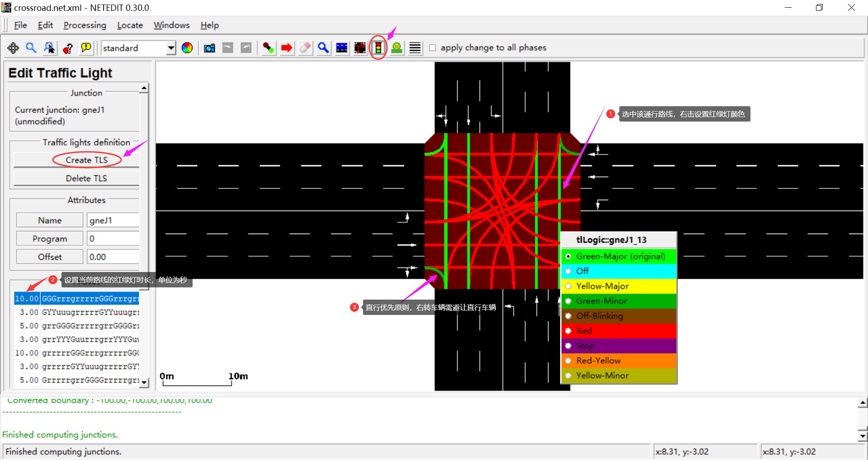Open the visualization color wheel settings
Screen dimensions: 868x460
pos(187,47)
